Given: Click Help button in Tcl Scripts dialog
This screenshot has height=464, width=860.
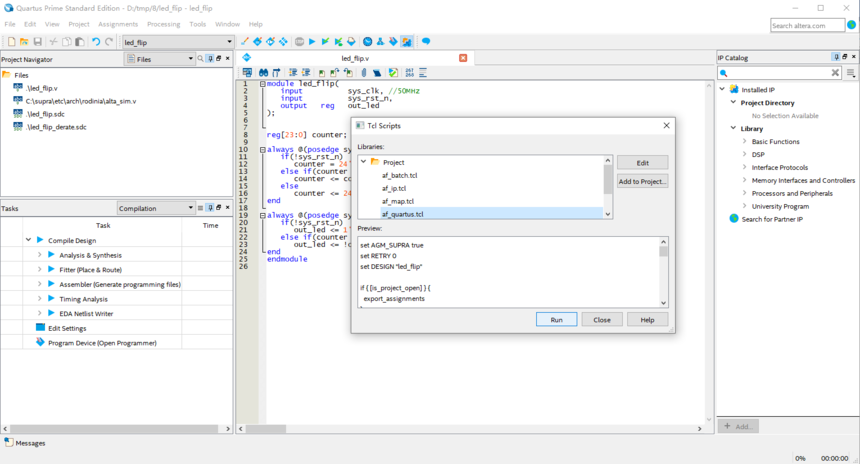Looking at the screenshot, I should [647, 319].
